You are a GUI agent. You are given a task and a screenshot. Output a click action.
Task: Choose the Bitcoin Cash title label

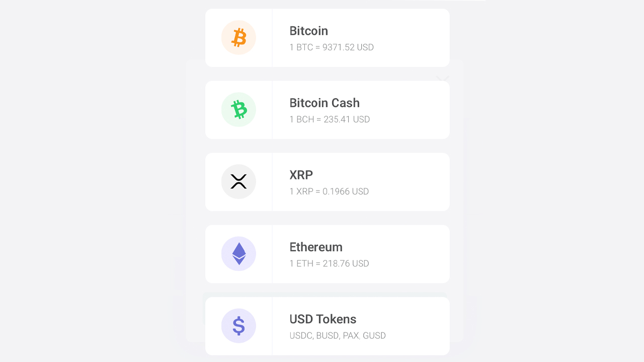(325, 103)
